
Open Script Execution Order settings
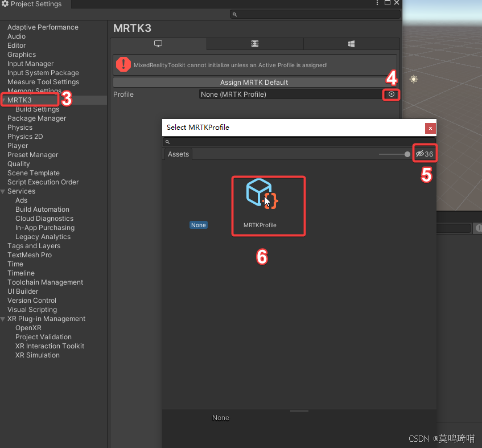pos(43,182)
